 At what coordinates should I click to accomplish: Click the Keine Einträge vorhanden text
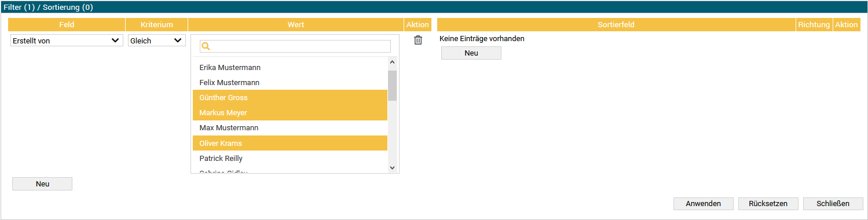pyautogui.click(x=482, y=39)
